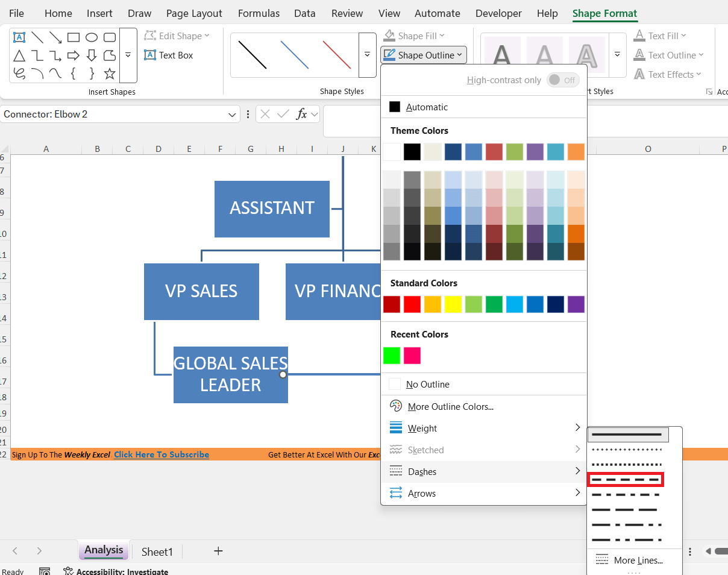The width and height of the screenshot is (728, 575).
Task: Click the Text Box button
Action: (x=169, y=55)
